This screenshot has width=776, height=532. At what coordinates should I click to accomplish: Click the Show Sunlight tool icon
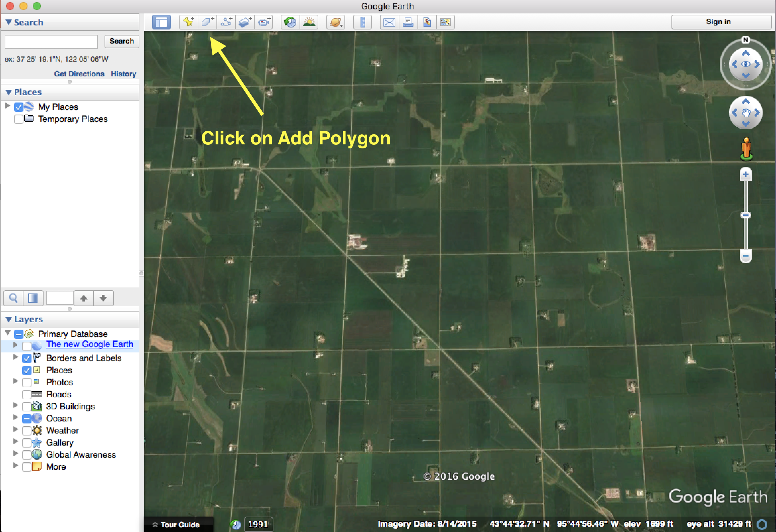pyautogui.click(x=308, y=22)
